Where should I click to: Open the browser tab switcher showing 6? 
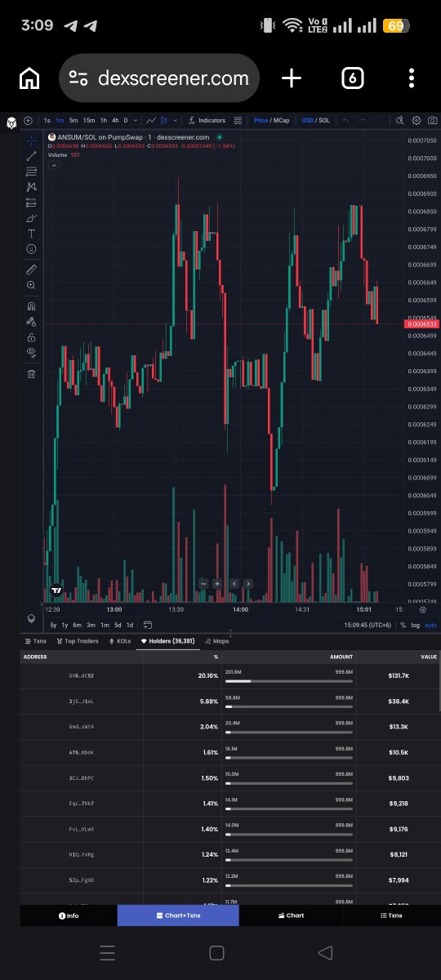pyautogui.click(x=352, y=78)
